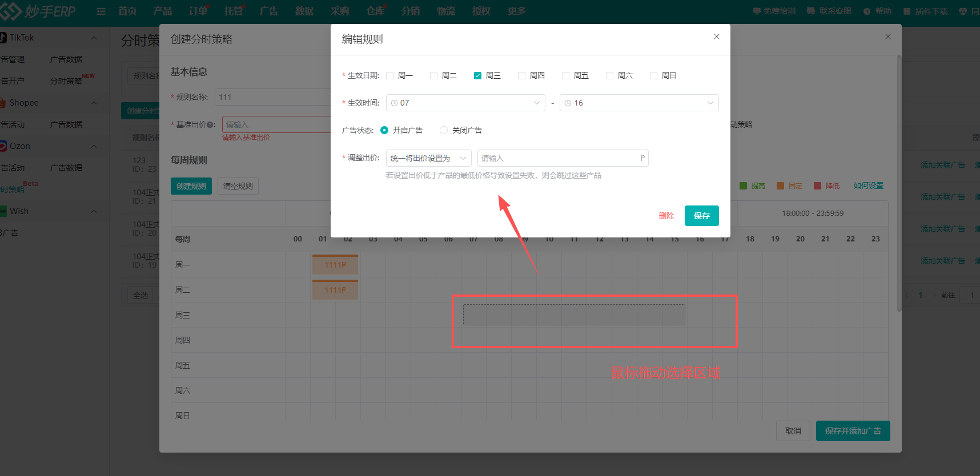980x476 pixels.
Task: Click the 帮助 help icon in header
Action: click(867, 11)
